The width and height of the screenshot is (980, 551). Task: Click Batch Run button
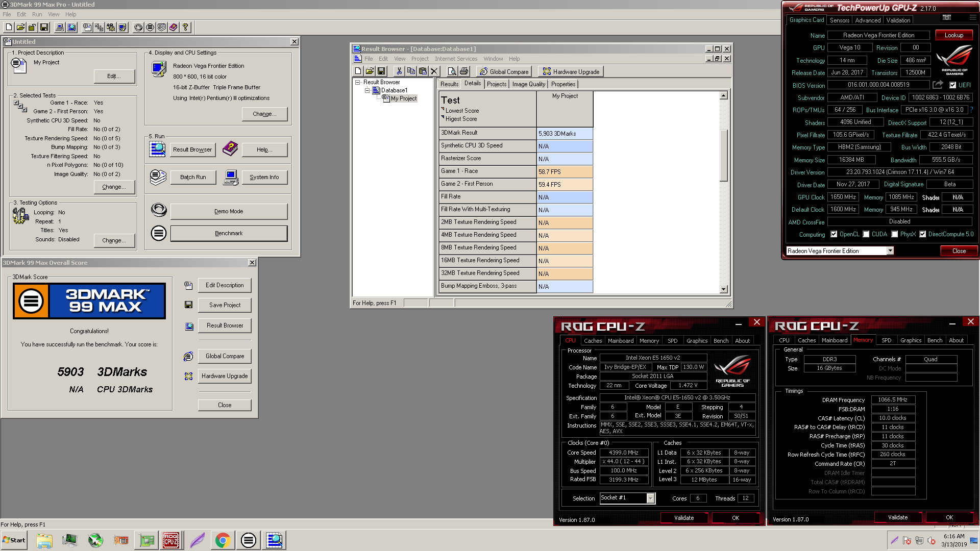(193, 177)
